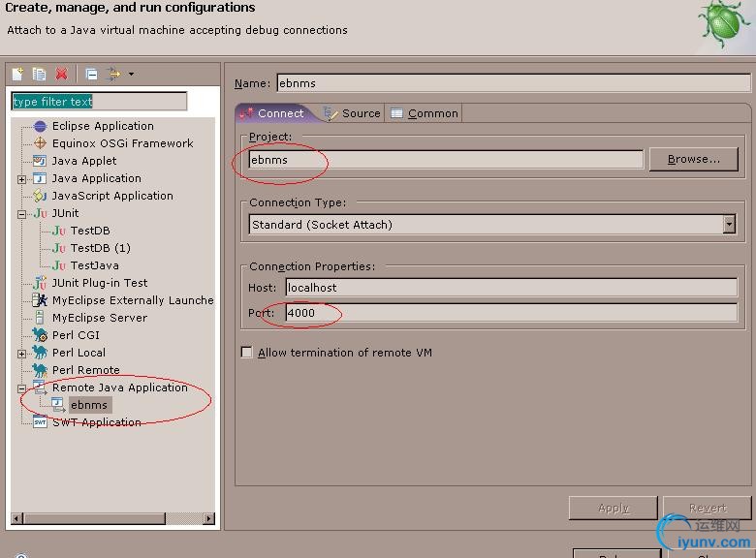Select the Java Applet icon

tap(40, 161)
